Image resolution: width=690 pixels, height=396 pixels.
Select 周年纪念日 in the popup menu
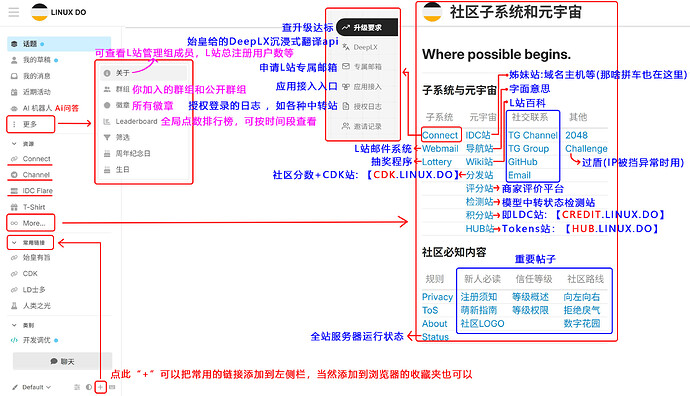point(133,154)
